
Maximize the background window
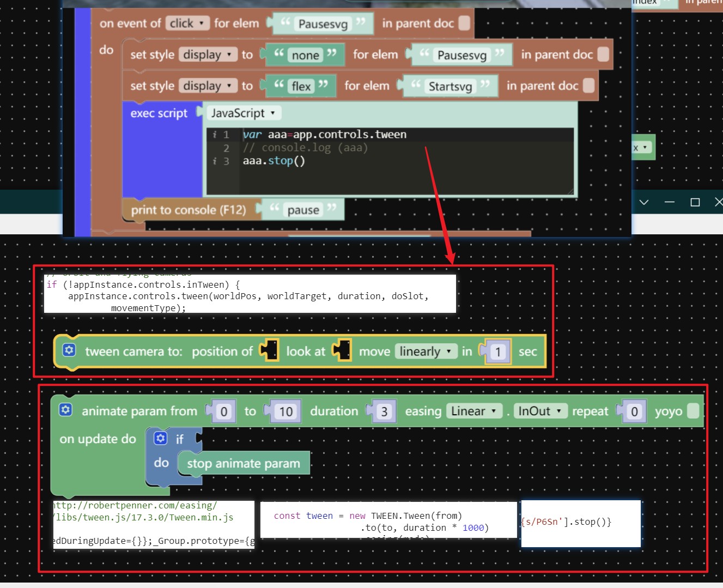pos(695,202)
